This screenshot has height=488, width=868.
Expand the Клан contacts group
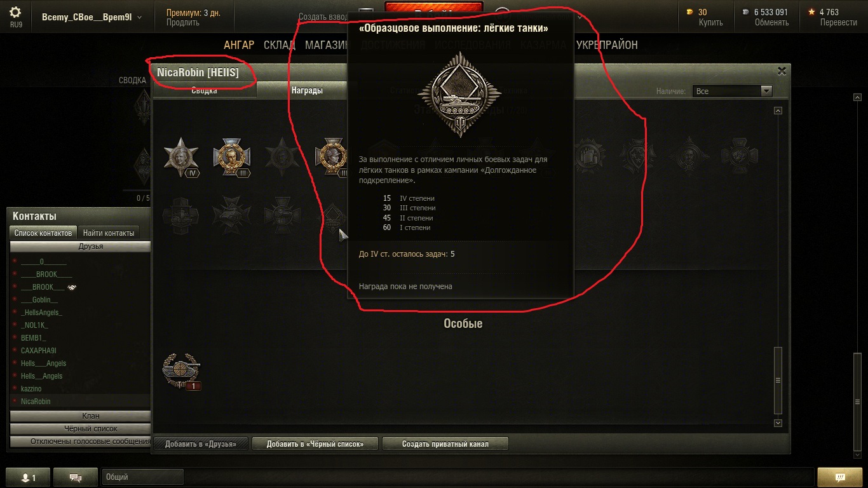80,416
